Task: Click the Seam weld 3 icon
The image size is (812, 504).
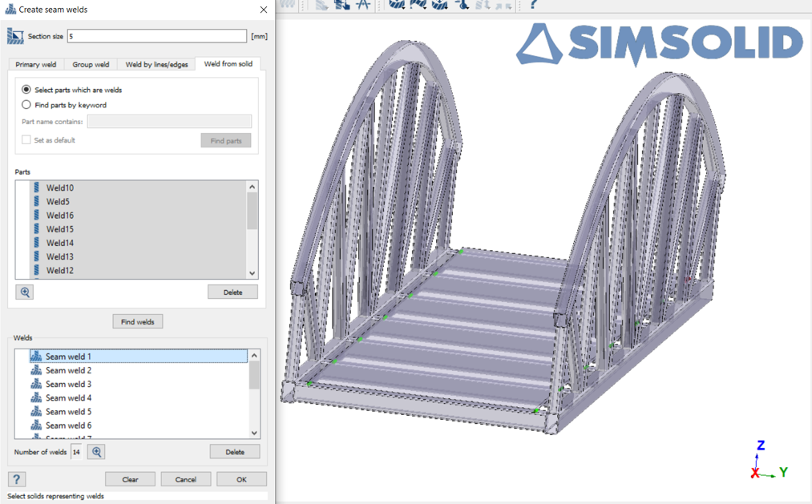Action: 36,384
